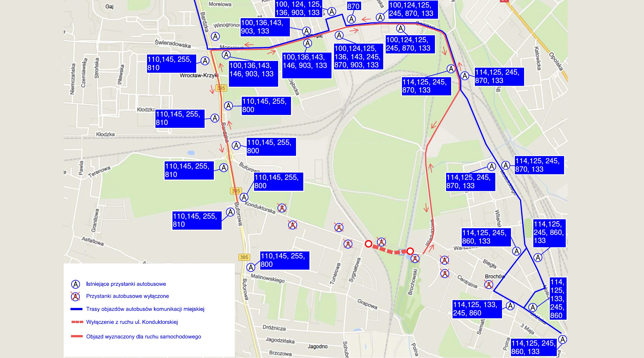
Task: Click the bus stop icon beside the 870 label
Action: pos(351,19)
